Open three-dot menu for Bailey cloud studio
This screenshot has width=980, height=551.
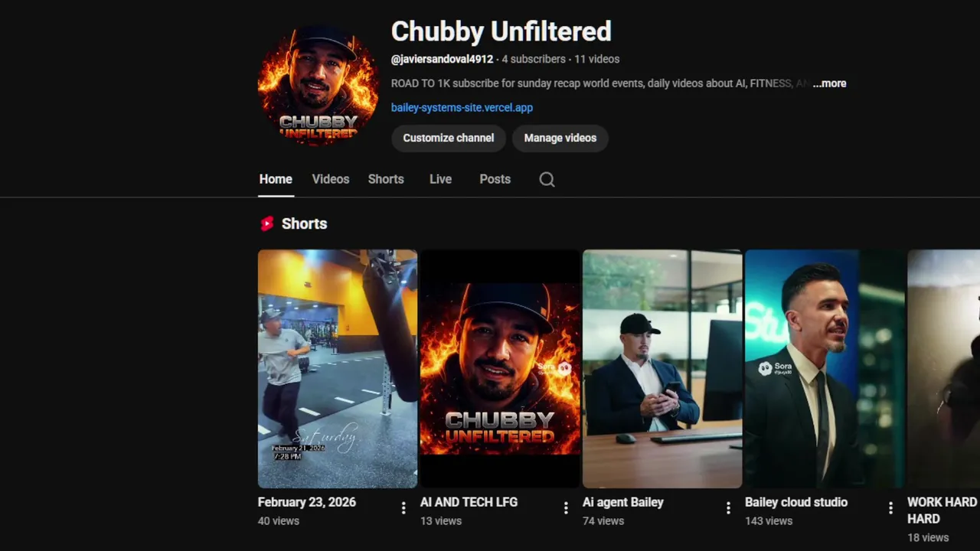click(x=890, y=508)
